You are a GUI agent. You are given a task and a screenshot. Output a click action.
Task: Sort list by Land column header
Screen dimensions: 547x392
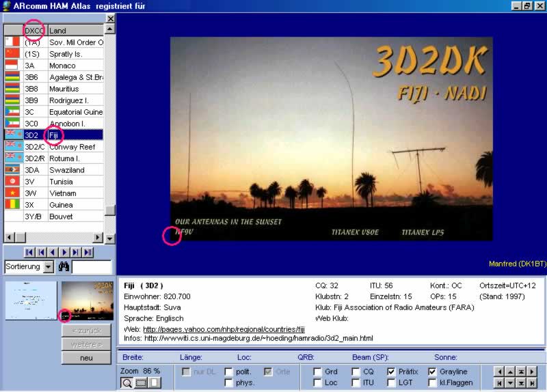76,30
